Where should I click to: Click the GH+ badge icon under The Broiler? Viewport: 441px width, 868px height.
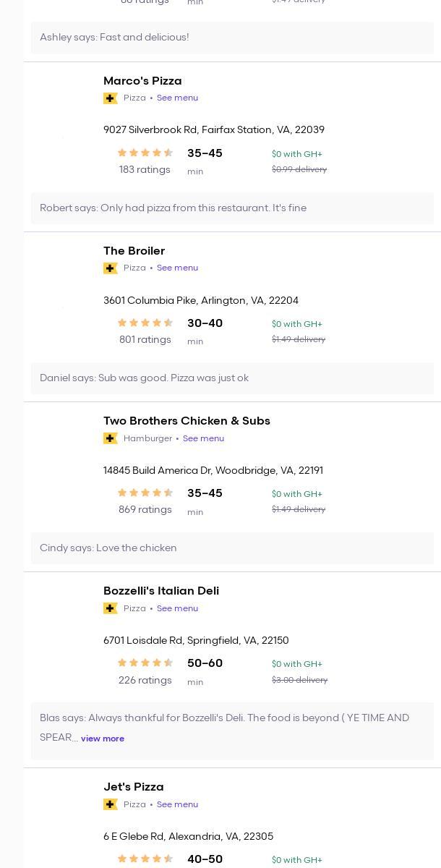coord(111,268)
